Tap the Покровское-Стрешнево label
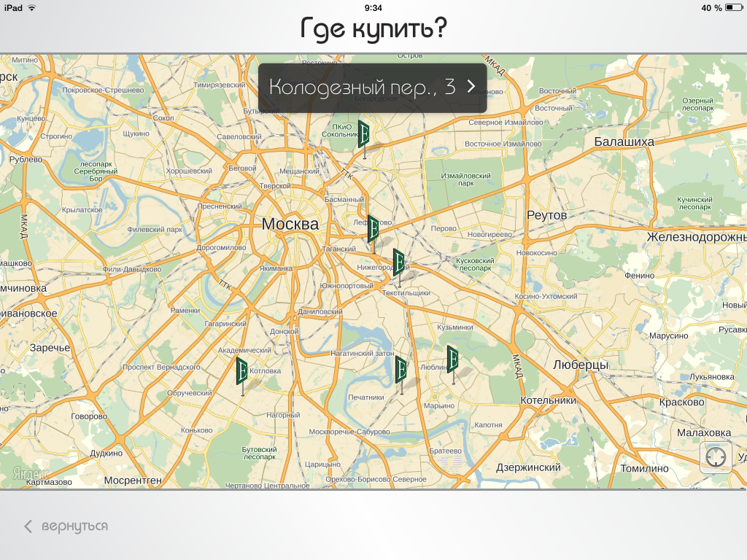 coord(103,90)
